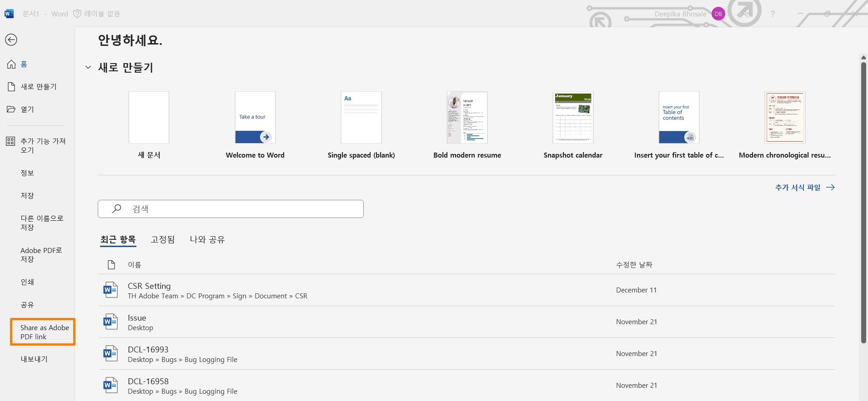Click the scrollbar up arrow
This screenshot has height=401, width=868.
point(863,58)
